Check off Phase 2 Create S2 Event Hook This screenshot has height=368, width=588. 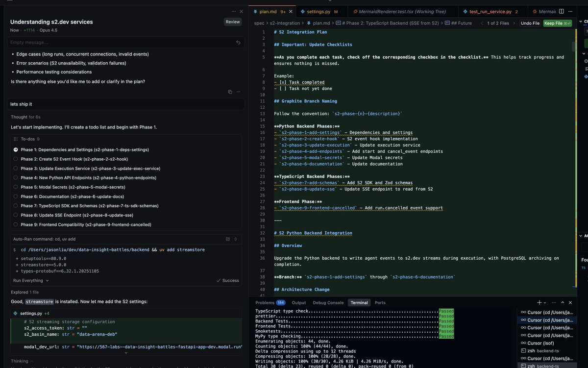(x=16, y=159)
